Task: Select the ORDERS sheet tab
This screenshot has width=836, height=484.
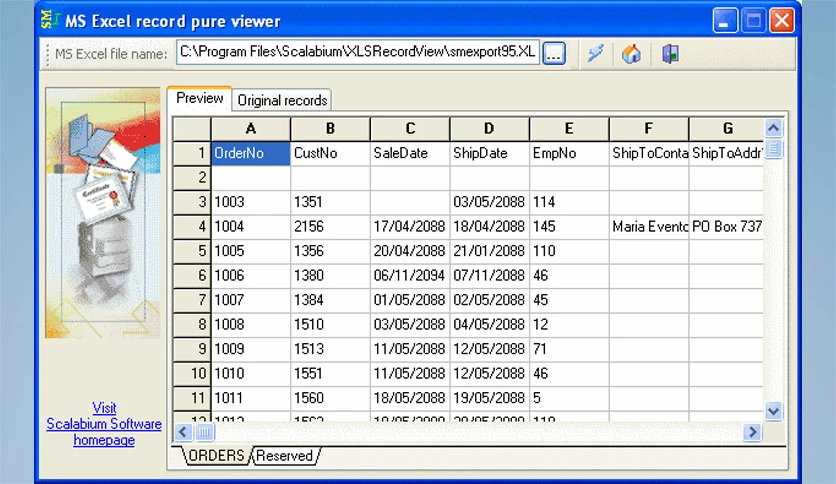Action: (216, 456)
